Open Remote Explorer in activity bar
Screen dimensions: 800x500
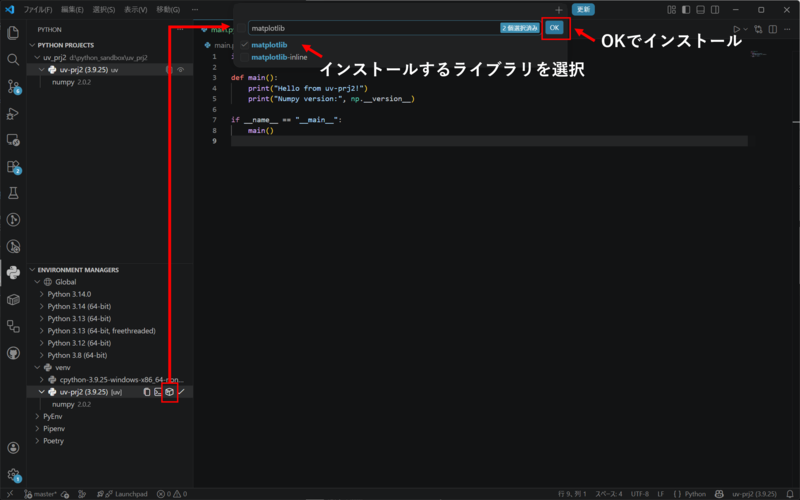point(13,140)
